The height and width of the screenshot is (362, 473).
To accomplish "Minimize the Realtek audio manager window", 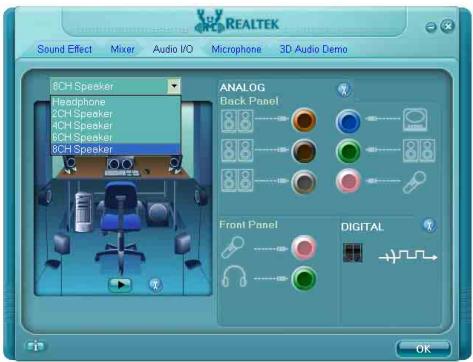I will pos(431,27).
